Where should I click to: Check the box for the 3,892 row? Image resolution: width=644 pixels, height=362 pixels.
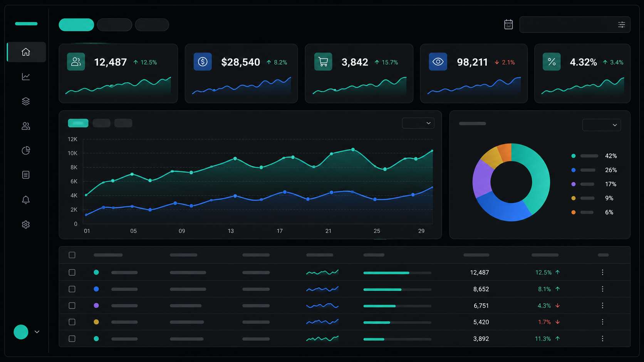72,339
